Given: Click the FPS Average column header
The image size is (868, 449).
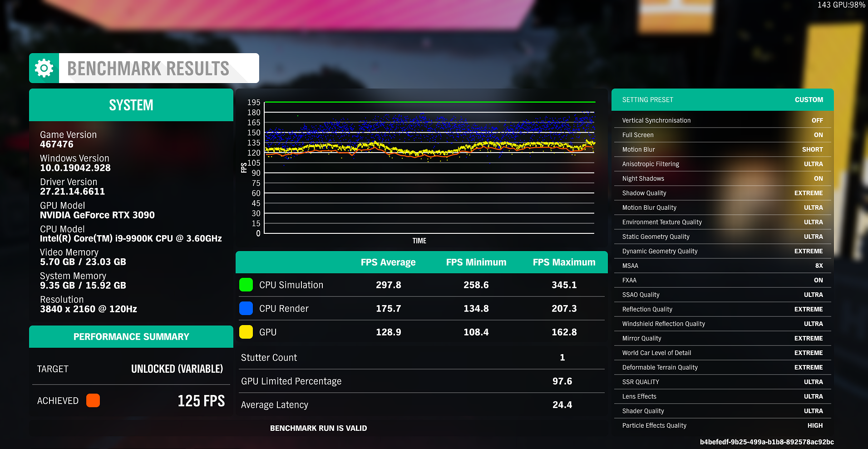Looking at the screenshot, I should click(x=388, y=262).
